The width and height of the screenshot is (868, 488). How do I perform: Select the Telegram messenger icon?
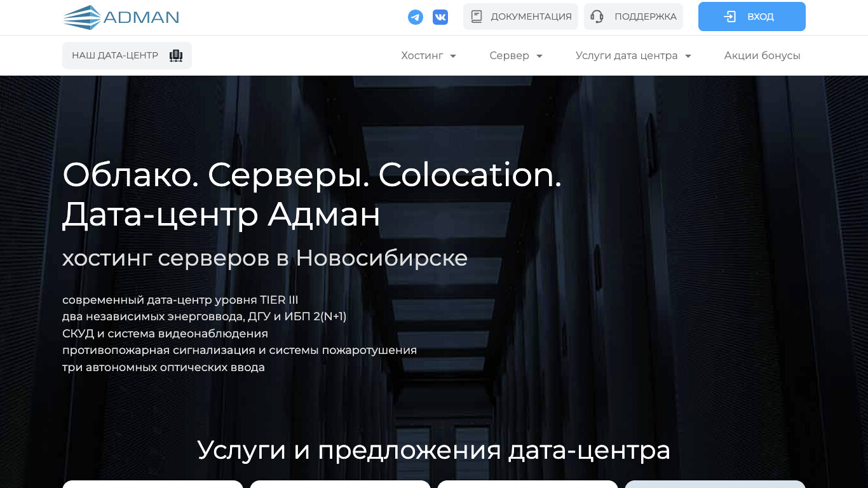tap(416, 17)
